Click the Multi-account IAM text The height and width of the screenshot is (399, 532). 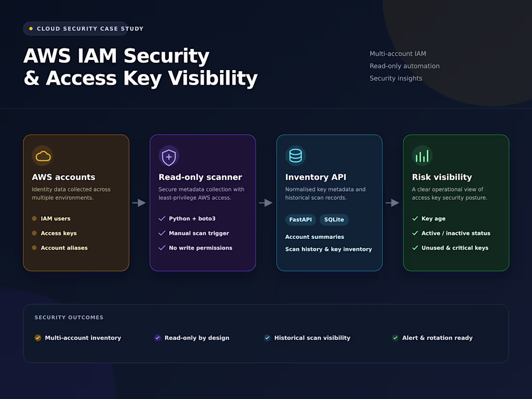398,54
